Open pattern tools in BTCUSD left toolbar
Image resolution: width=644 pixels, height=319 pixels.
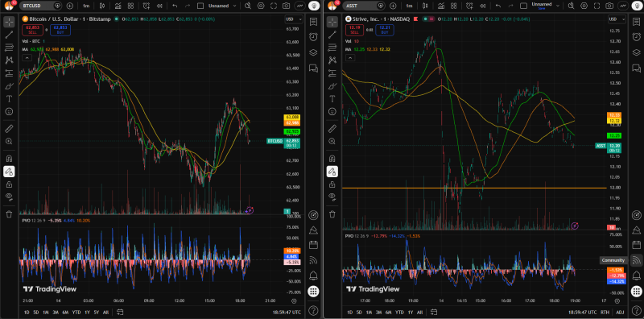9,60
